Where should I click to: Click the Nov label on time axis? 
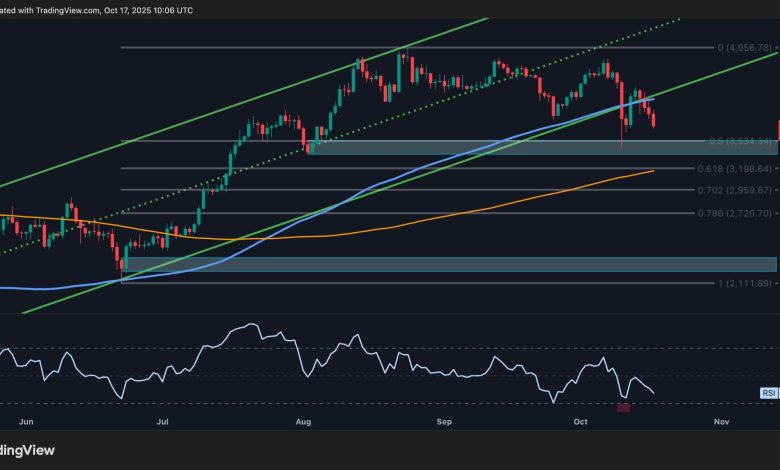click(x=723, y=422)
